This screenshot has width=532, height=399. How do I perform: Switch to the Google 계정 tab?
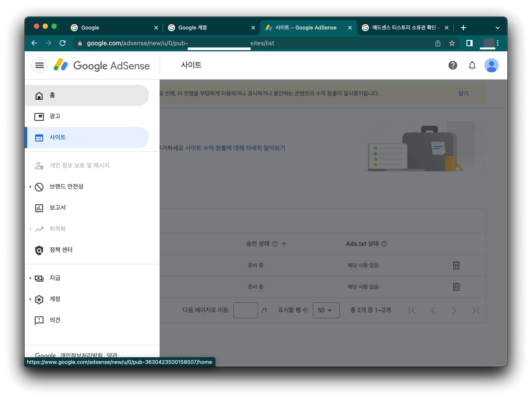[x=192, y=28]
